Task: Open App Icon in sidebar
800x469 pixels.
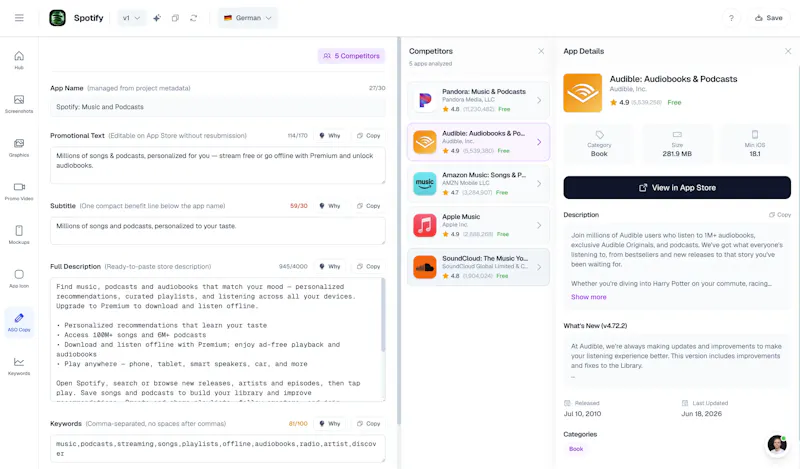Action: [19, 279]
